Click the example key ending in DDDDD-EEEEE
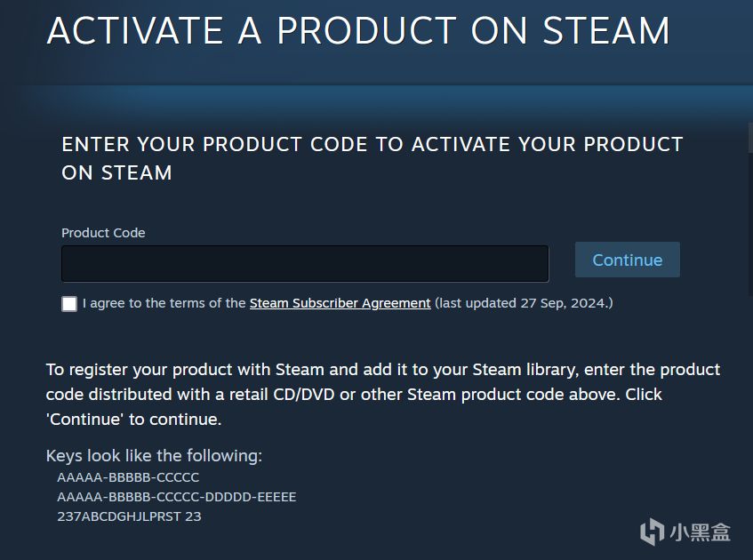Viewport: 753px width, 560px height. [x=176, y=497]
